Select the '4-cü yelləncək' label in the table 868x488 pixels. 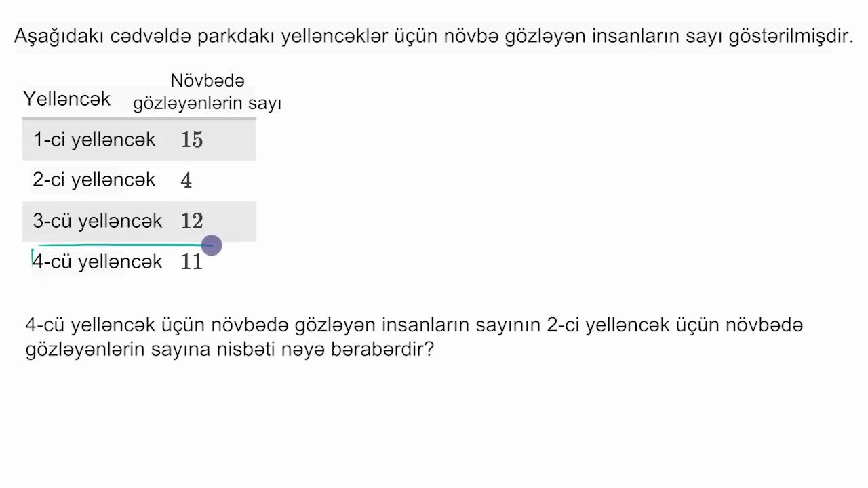tap(98, 262)
